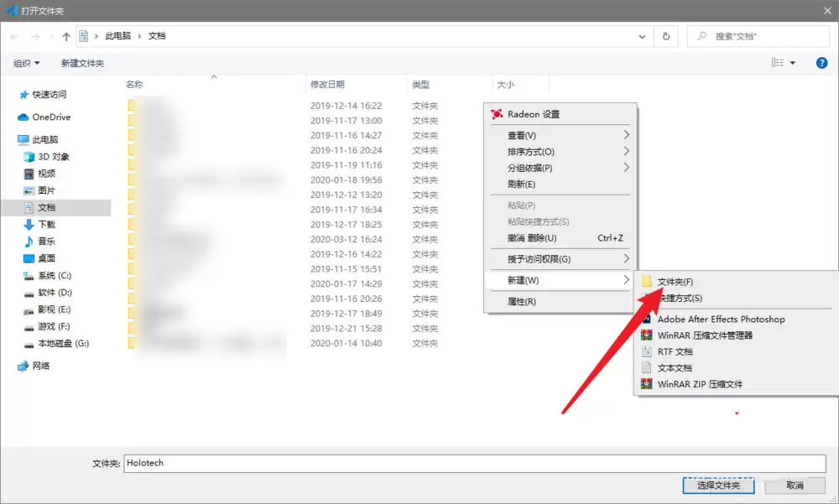Viewport: 839px width, 504px height.
Task: Open 分组依据(P) submenu
Action: pos(560,168)
